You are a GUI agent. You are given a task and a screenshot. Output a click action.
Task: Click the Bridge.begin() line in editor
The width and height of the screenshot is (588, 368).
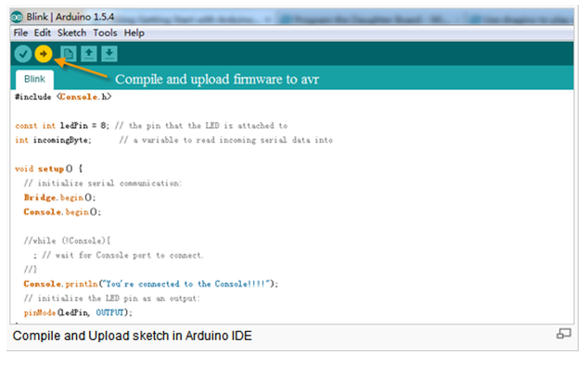(59, 197)
